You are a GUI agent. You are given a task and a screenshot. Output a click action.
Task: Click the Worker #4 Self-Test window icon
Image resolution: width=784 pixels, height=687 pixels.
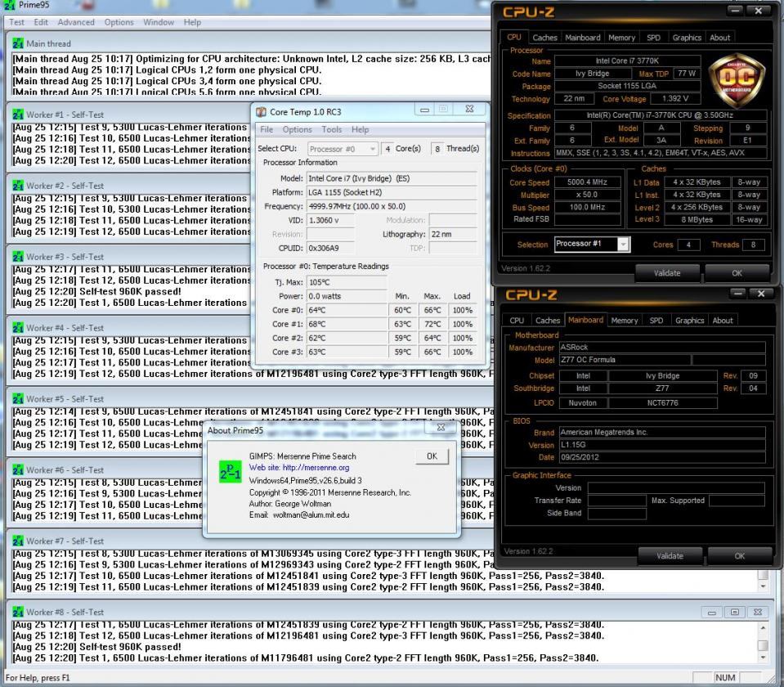pos(18,328)
